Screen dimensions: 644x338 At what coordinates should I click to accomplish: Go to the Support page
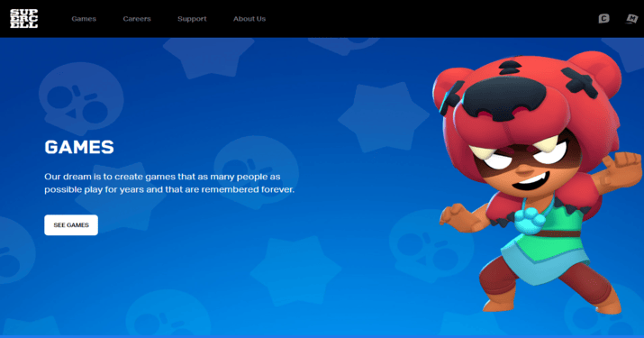pos(192,19)
